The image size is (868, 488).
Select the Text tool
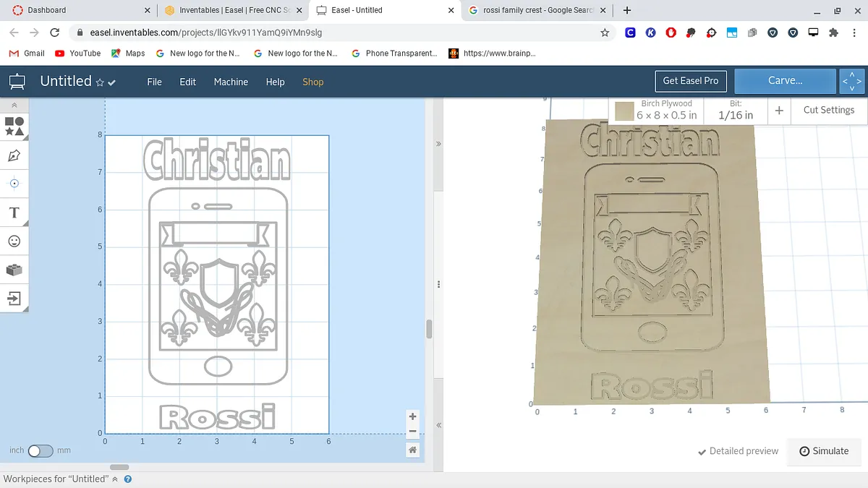[14, 213]
